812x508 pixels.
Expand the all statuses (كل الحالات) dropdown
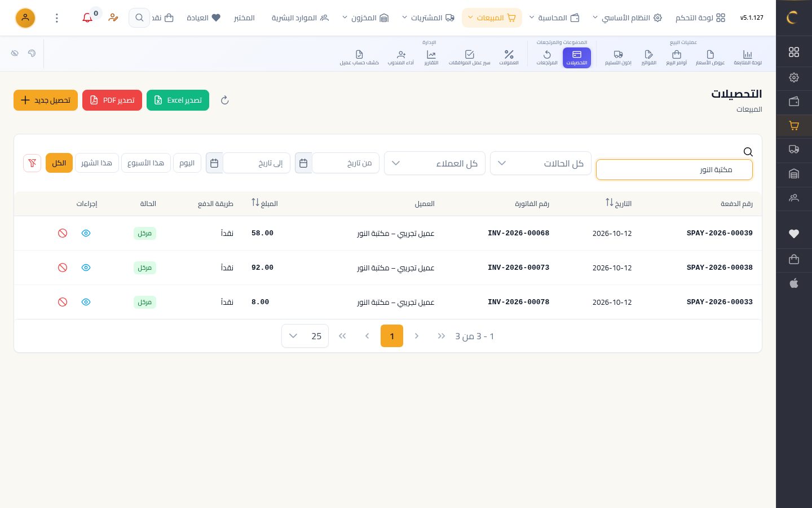541,163
